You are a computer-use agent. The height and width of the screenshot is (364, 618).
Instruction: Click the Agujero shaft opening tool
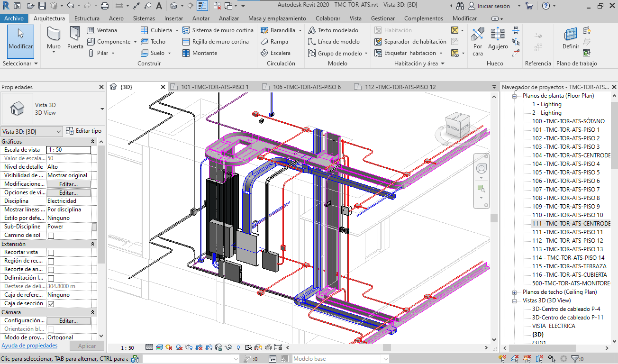(x=498, y=38)
